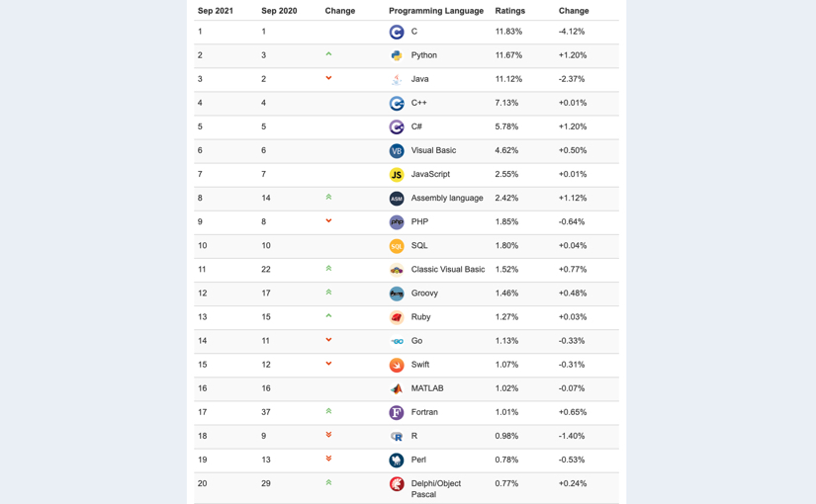Select the purple PHP logo icon

click(x=397, y=222)
